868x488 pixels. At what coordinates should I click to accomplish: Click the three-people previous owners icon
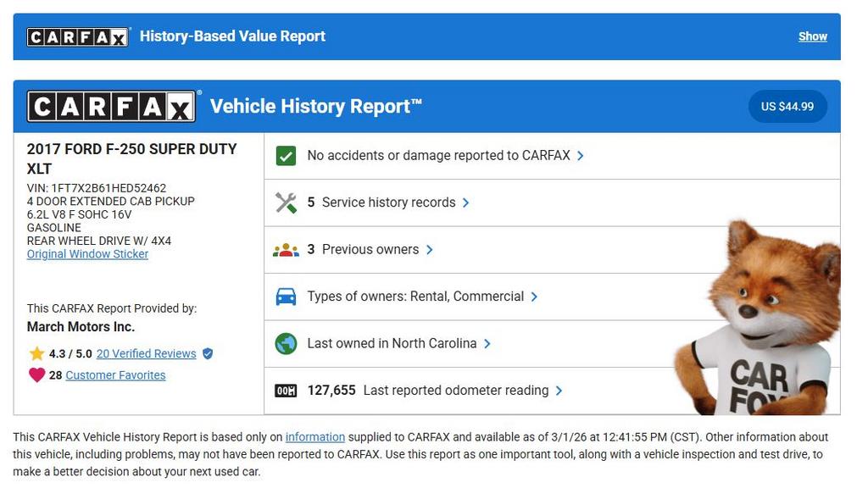287,250
